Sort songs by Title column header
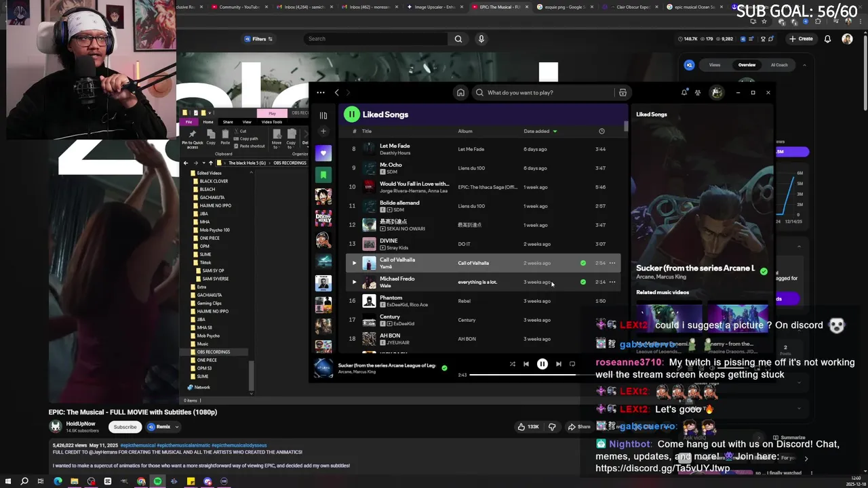 tap(367, 131)
